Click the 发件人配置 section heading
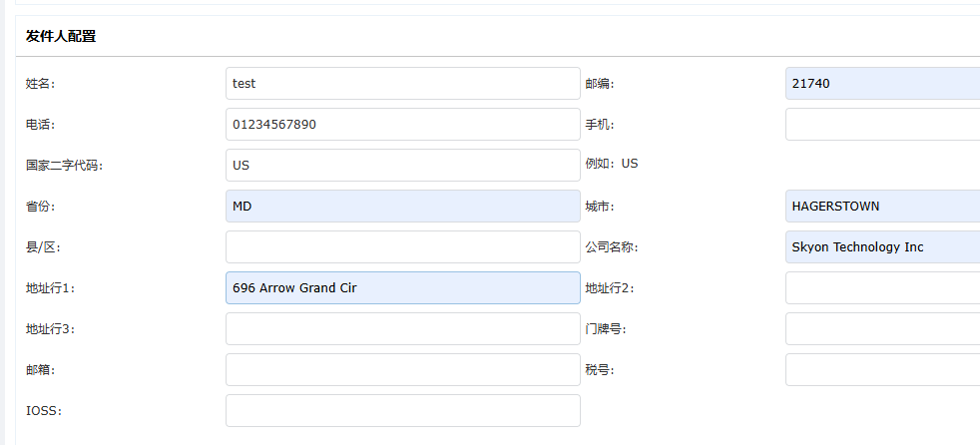This screenshot has width=980, height=445. (x=61, y=37)
